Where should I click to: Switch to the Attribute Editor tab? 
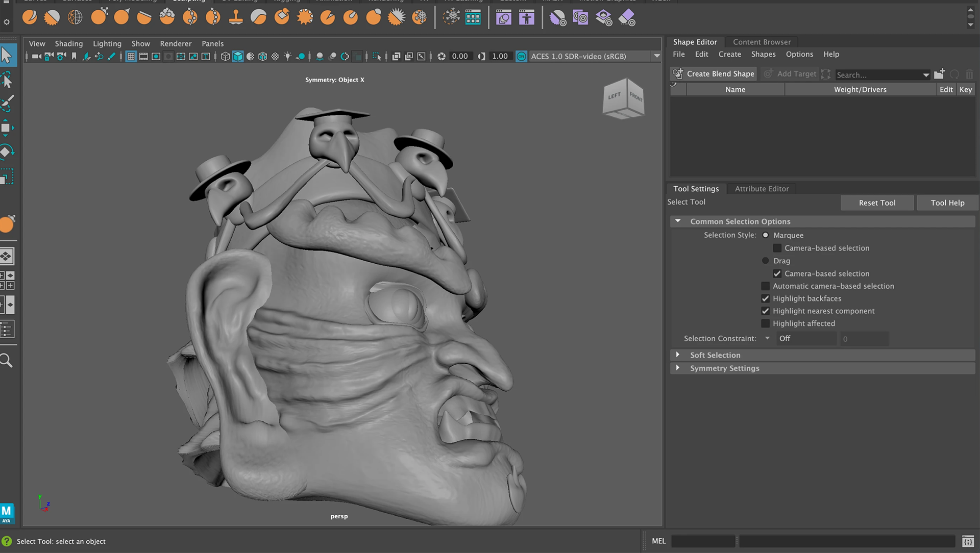(762, 189)
